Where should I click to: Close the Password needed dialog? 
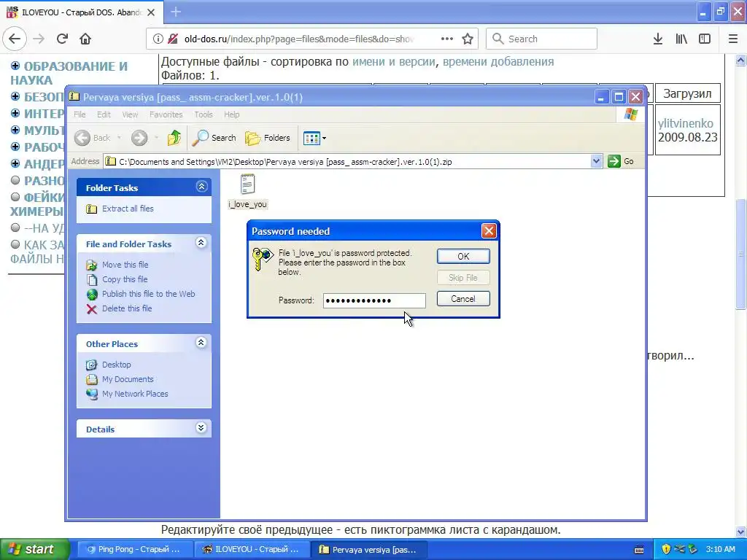(x=489, y=231)
